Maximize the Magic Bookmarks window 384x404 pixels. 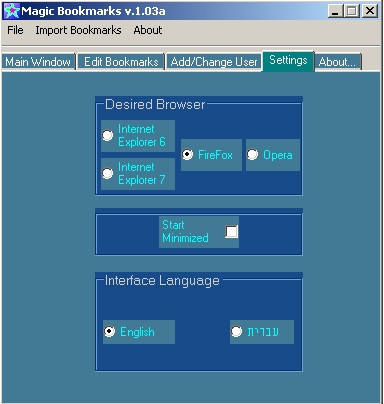coord(352,11)
